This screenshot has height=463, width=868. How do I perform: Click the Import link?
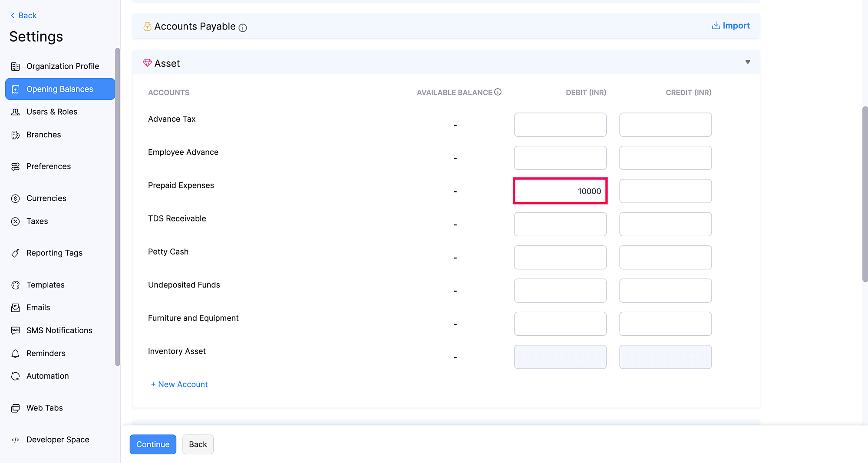[731, 26]
